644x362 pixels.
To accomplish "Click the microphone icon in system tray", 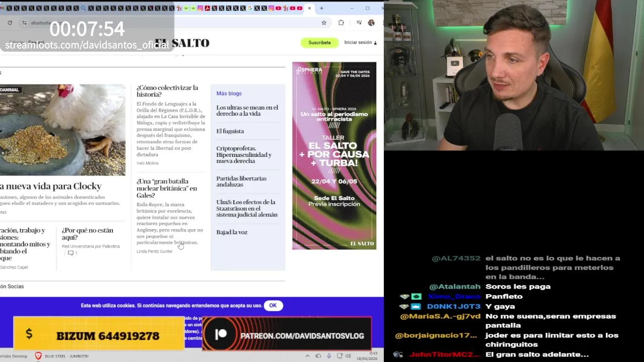I will click(x=329, y=356).
